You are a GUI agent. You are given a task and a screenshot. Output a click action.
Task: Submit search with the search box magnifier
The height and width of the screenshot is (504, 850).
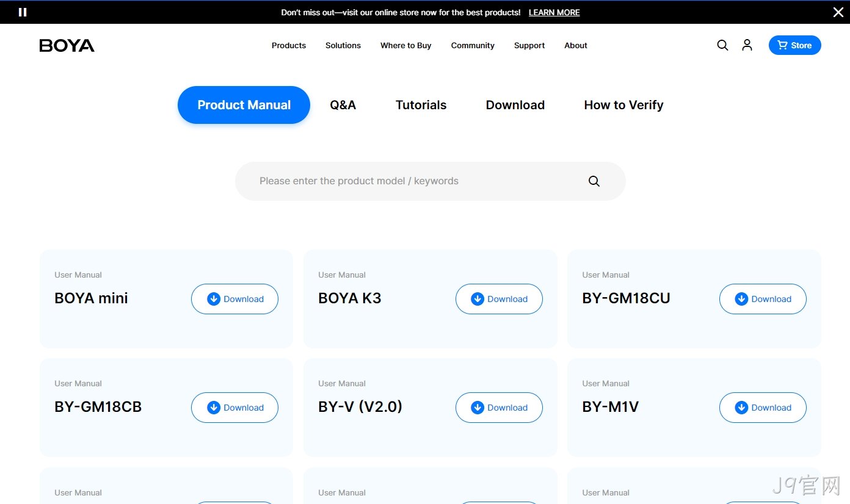(594, 181)
